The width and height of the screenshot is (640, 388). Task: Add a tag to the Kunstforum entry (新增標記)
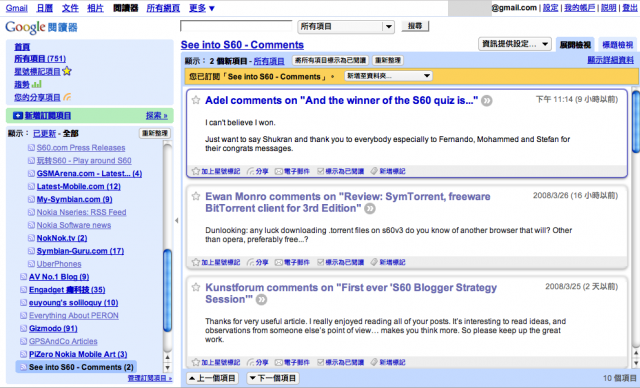(x=388, y=362)
